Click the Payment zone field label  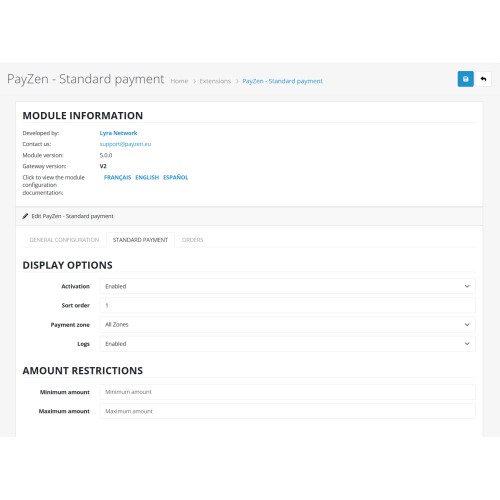pyautogui.click(x=70, y=325)
